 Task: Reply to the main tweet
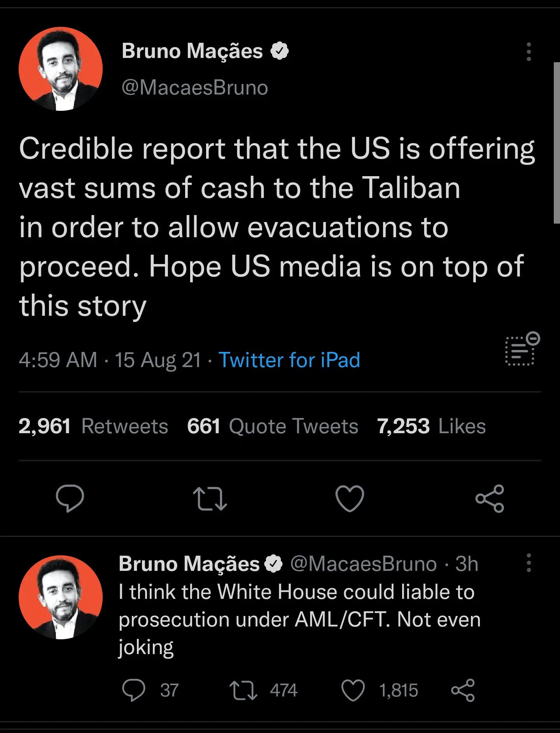pyautogui.click(x=70, y=498)
